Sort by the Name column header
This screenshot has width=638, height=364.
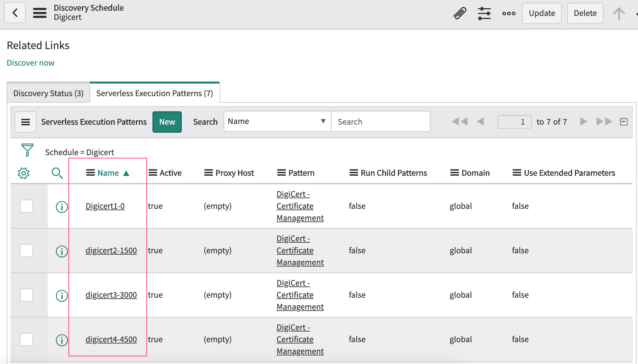click(108, 173)
